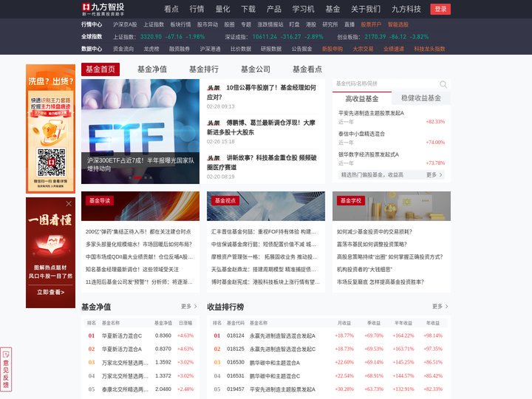The image size is (532, 399).
Task: Open headline 10倍公募牛股崩了
Action: click(x=262, y=92)
